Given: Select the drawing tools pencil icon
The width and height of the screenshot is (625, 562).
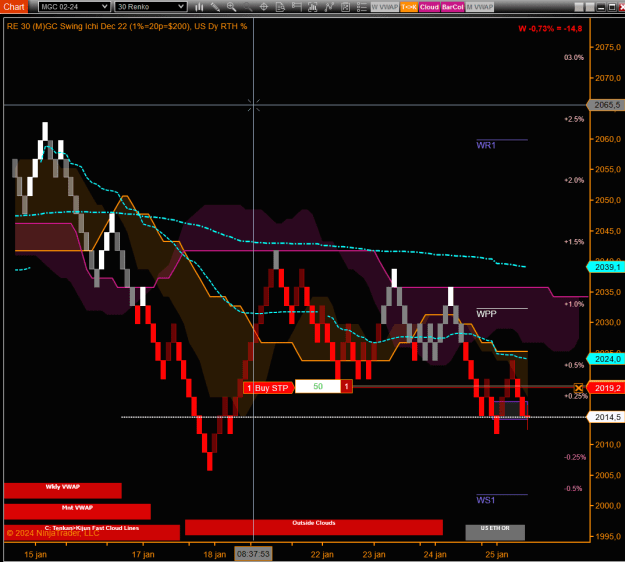Looking at the screenshot, I should coord(215,7).
